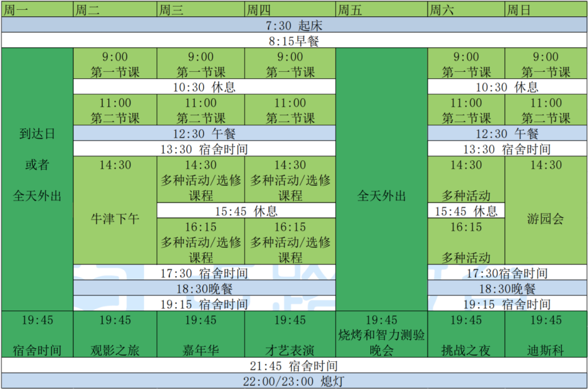Image resolution: width=588 pixels, height=389 pixels.
Task: Select the 周三 column header
Action: click(200, 9)
